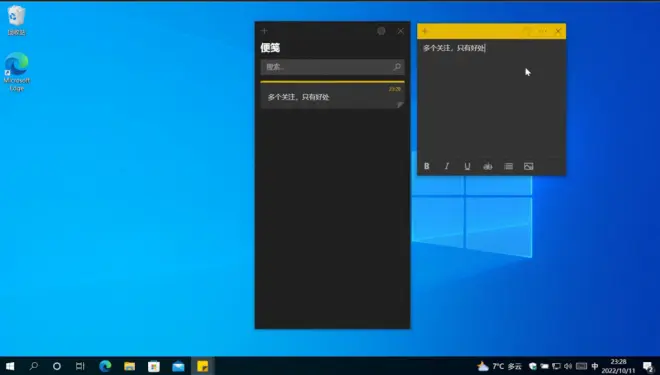Open Microsoft Store from the taskbar

click(154, 366)
